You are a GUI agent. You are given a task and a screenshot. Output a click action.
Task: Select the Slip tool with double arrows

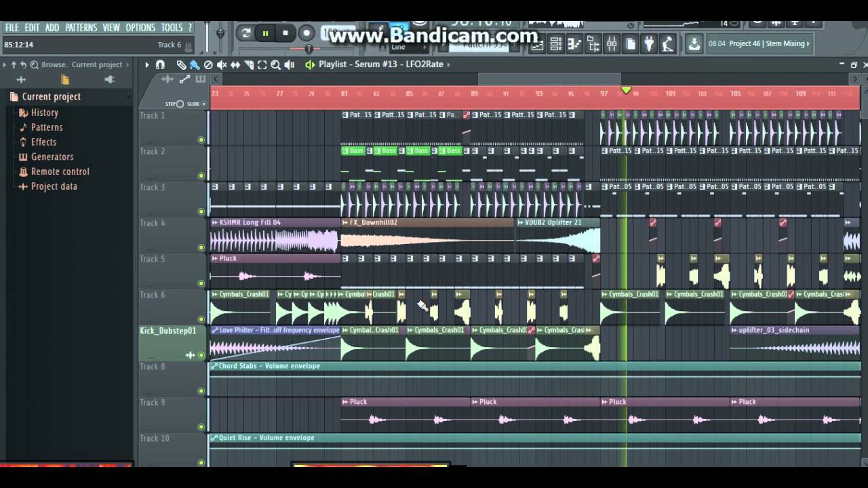(235, 64)
